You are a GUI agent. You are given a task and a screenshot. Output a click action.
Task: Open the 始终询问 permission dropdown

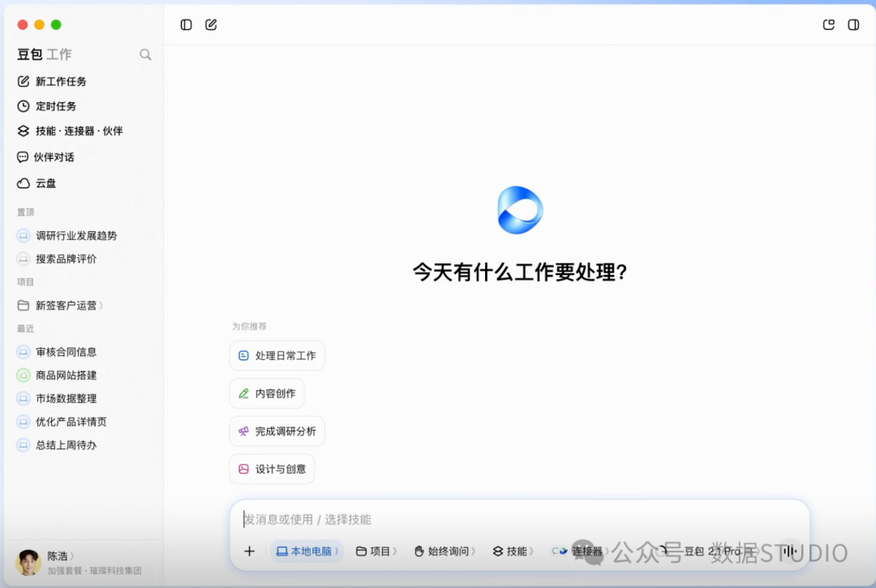pos(444,552)
